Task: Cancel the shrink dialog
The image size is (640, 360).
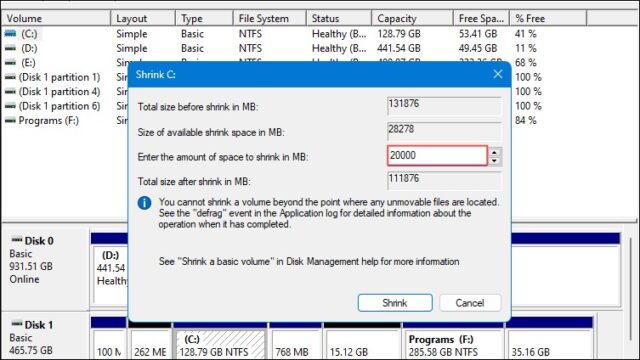Action: pyautogui.click(x=470, y=303)
